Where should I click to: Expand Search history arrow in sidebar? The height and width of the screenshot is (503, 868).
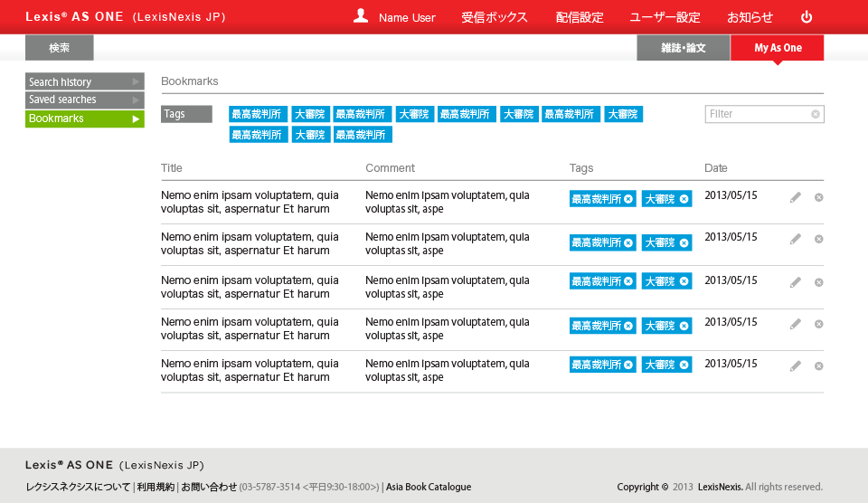136,82
